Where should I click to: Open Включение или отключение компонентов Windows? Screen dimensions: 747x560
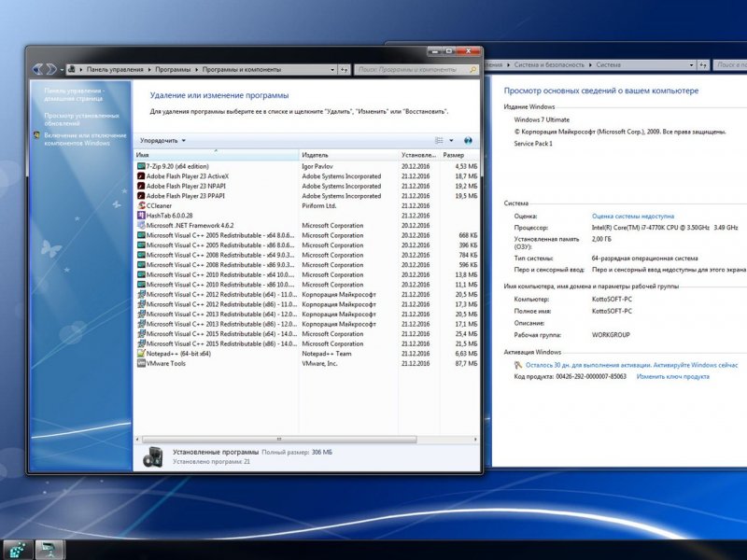(85, 139)
